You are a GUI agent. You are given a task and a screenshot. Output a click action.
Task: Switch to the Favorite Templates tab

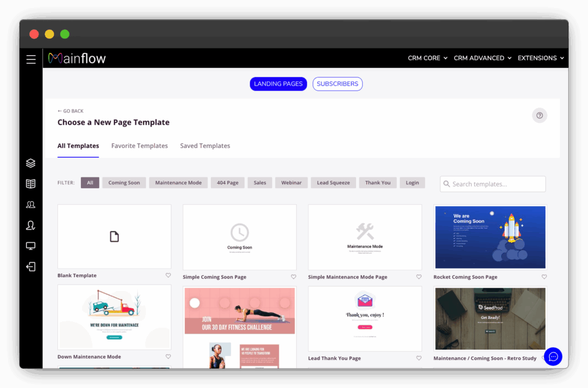140,146
